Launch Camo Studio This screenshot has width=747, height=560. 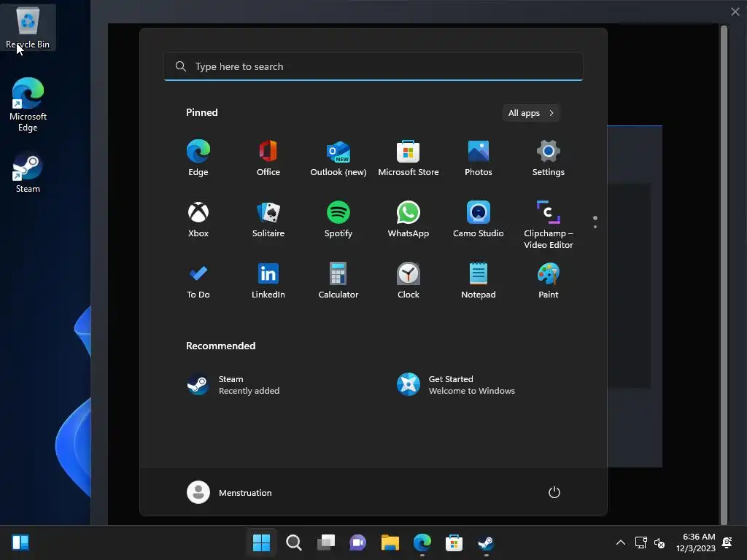pos(479,219)
